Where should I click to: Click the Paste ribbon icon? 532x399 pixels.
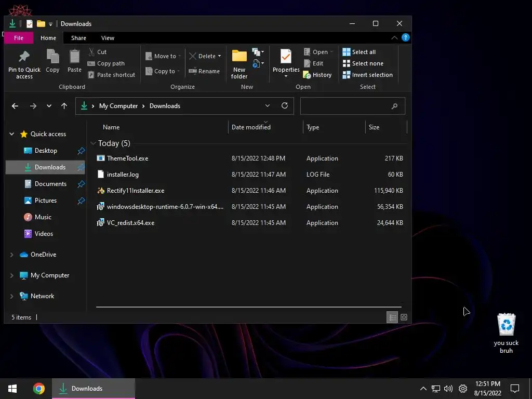coord(74,61)
